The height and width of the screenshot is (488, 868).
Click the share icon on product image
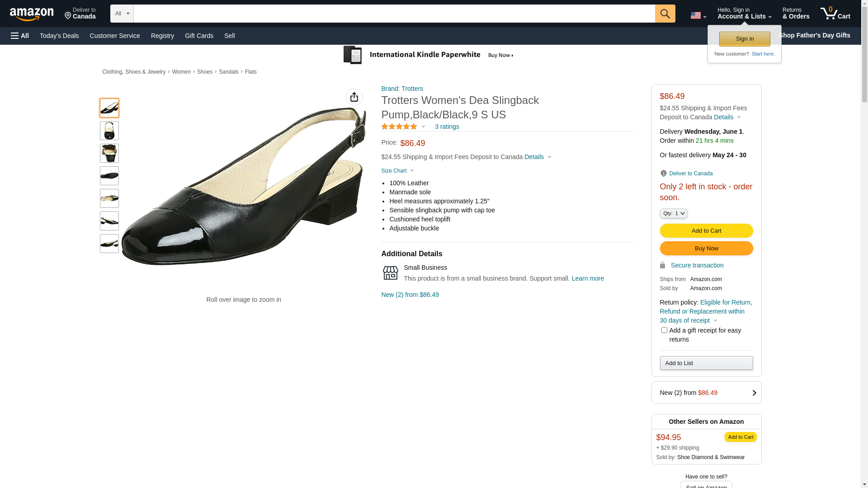[354, 97]
